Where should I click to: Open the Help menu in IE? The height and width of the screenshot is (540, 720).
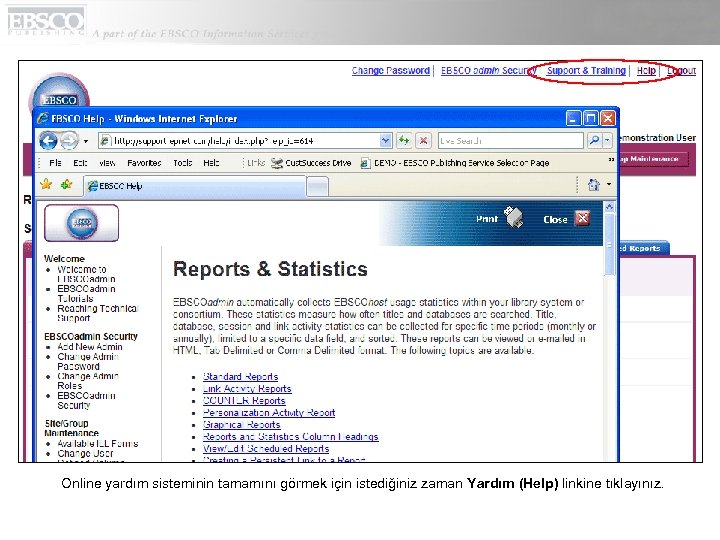coord(211,163)
